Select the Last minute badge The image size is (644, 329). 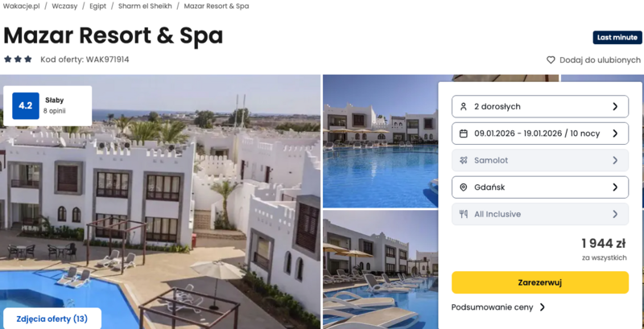tap(617, 38)
